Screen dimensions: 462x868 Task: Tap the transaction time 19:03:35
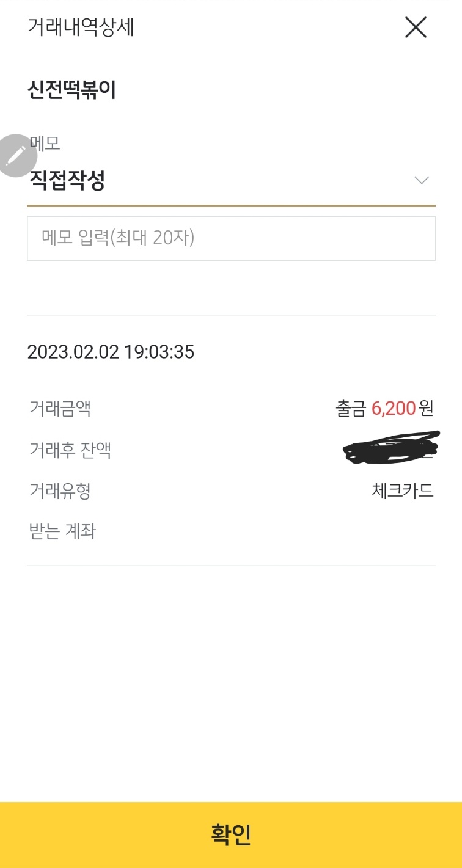tap(159, 352)
